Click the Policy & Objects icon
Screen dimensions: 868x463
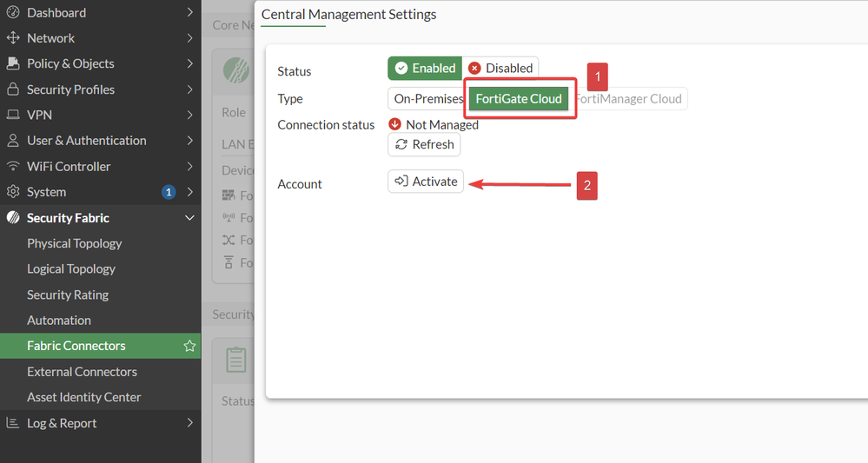click(x=12, y=63)
